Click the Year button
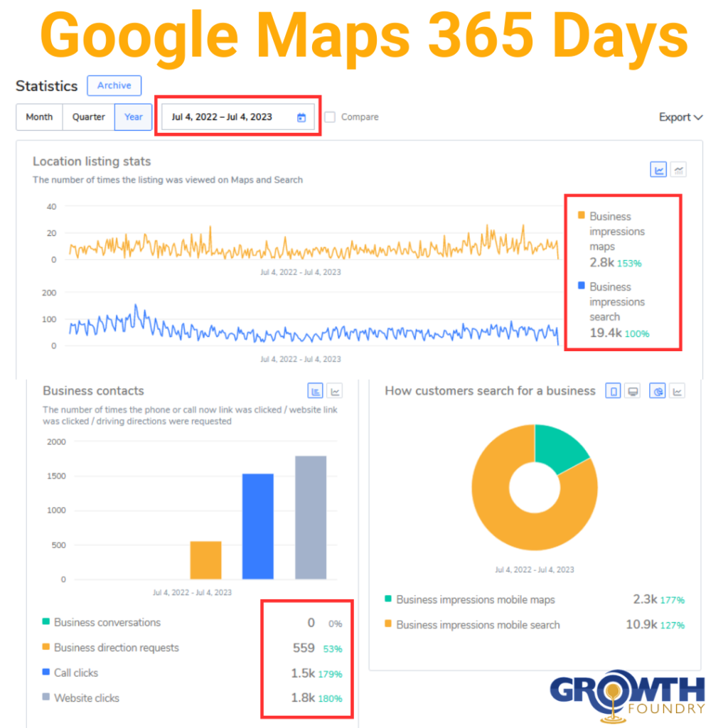Image resolution: width=728 pixels, height=728 pixels. [133, 117]
